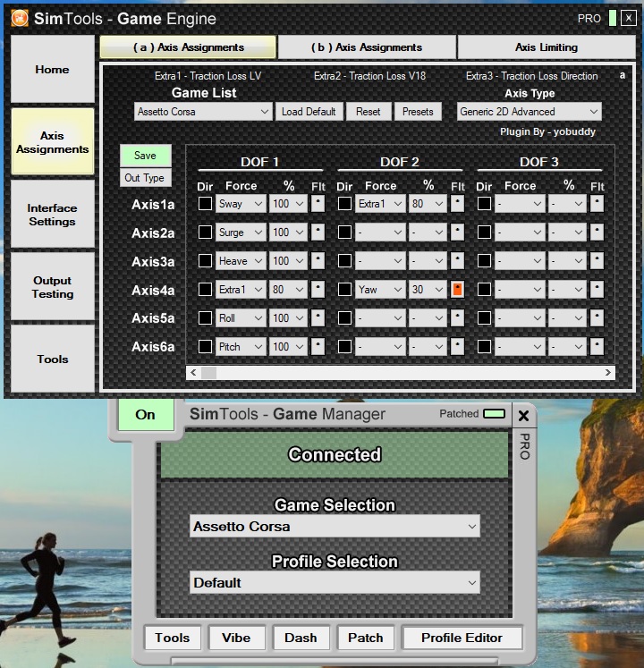
Task: Click the Connected status banner
Action: [x=335, y=454]
